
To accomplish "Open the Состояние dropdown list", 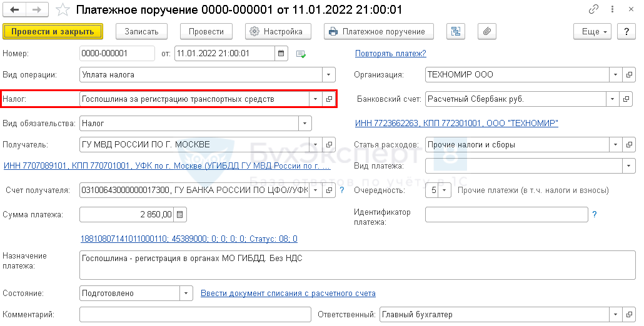I will pos(186,294).
